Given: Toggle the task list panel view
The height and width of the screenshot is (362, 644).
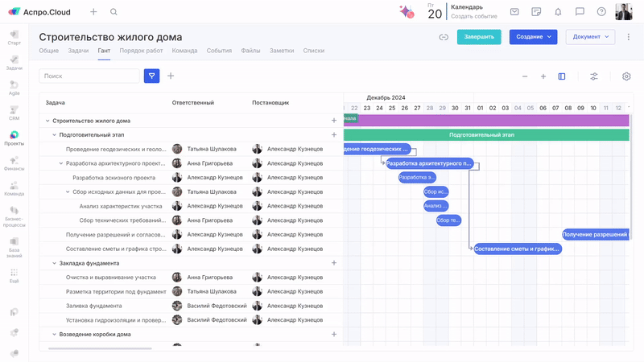Looking at the screenshot, I should 562,76.
